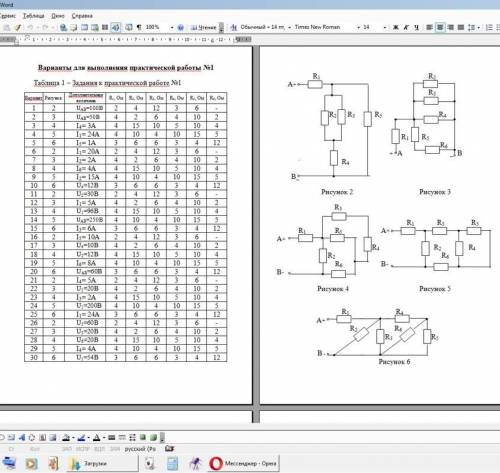Toggle italic formatting (К)

(x=406, y=27)
